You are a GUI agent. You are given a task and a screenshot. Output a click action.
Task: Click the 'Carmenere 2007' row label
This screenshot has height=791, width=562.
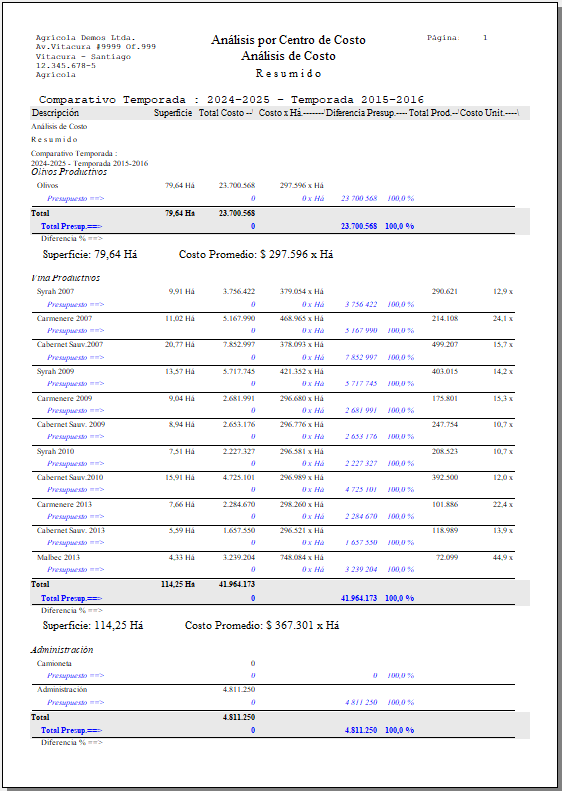coord(65,318)
